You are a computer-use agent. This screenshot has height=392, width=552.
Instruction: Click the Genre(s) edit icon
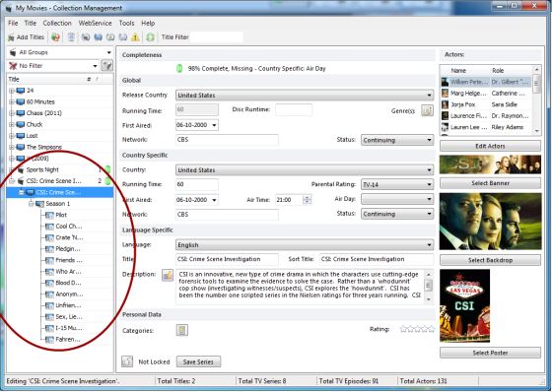[x=427, y=110]
